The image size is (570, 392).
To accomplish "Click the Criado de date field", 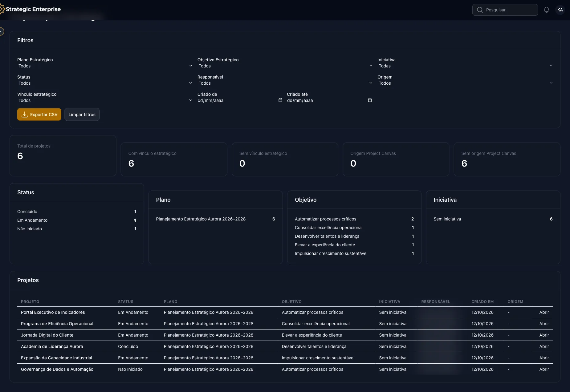I will click(240, 100).
